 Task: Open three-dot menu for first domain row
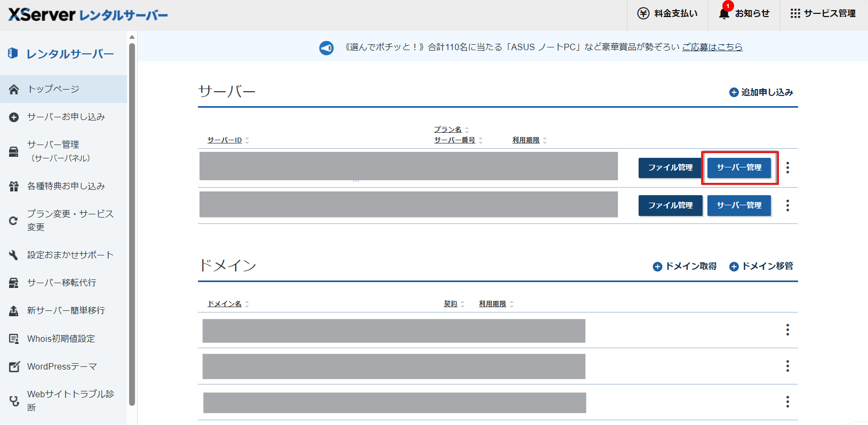787,330
